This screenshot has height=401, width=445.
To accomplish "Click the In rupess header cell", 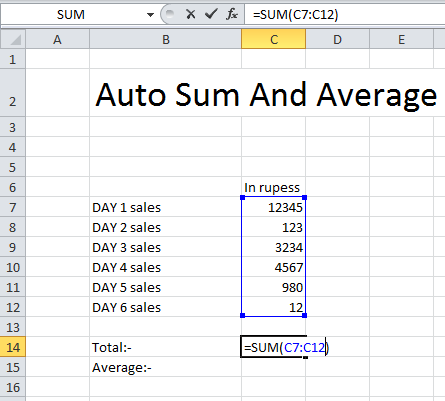I will 273,187.
